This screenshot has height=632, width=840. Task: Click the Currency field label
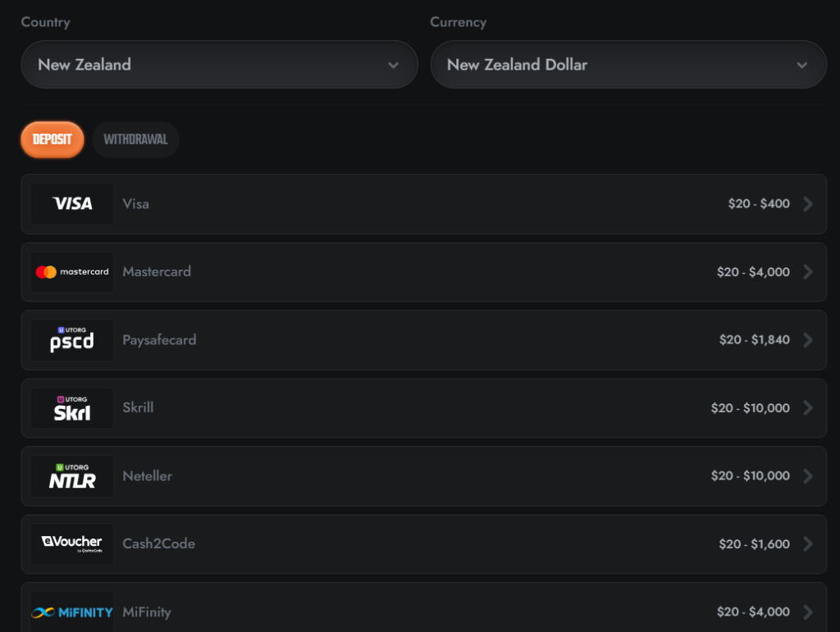tap(458, 22)
